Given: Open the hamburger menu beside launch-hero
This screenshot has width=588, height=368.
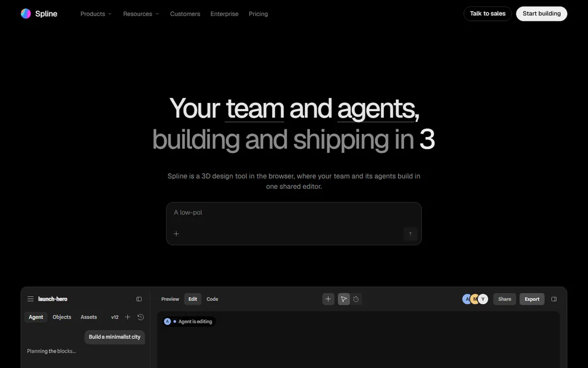Looking at the screenshot, I should (30, 299).
